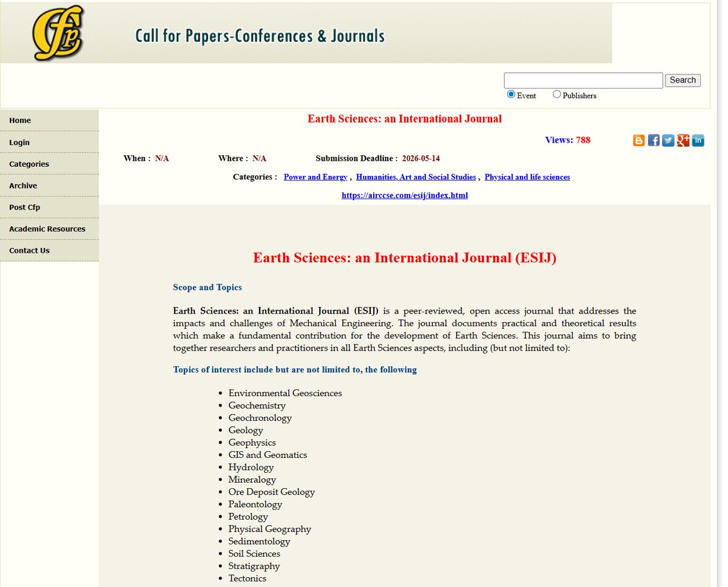Screen dimensions: 728x587
Task: Click the submission deadline 2026-05-14
Action: (x=420, y=158)
